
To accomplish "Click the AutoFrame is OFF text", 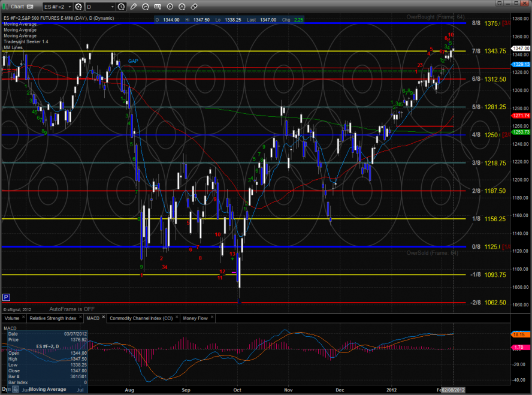I will 72,309.
